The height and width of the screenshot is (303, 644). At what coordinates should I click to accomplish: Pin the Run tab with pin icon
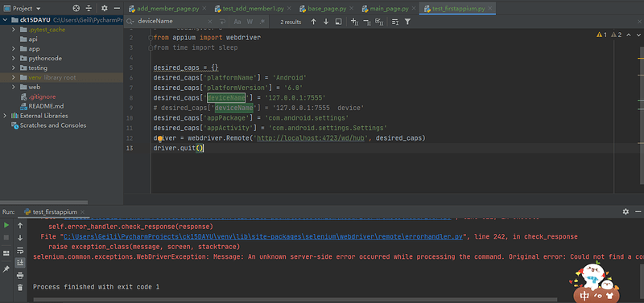6,269
